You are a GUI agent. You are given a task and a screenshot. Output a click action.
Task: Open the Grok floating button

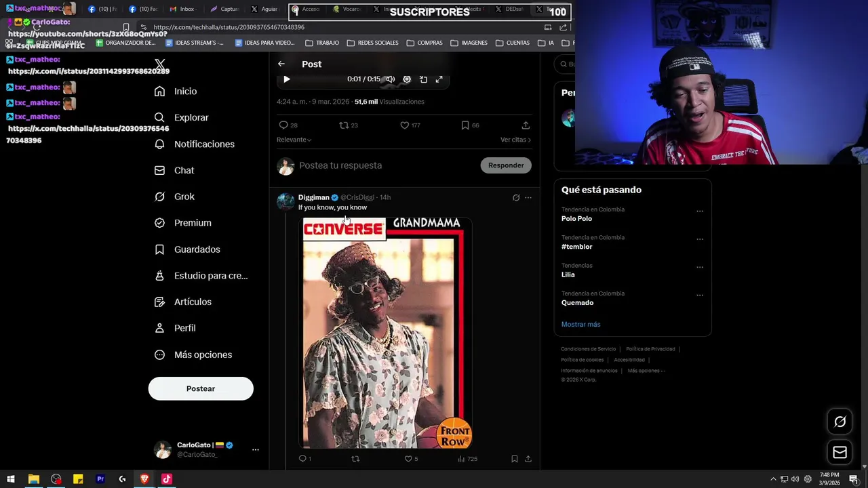840,422
